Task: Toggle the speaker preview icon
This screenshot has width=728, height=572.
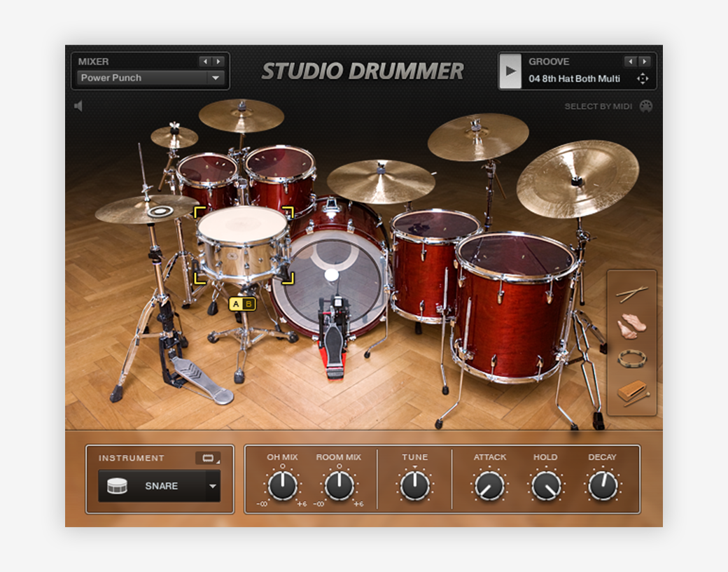Action: [78, 106]
